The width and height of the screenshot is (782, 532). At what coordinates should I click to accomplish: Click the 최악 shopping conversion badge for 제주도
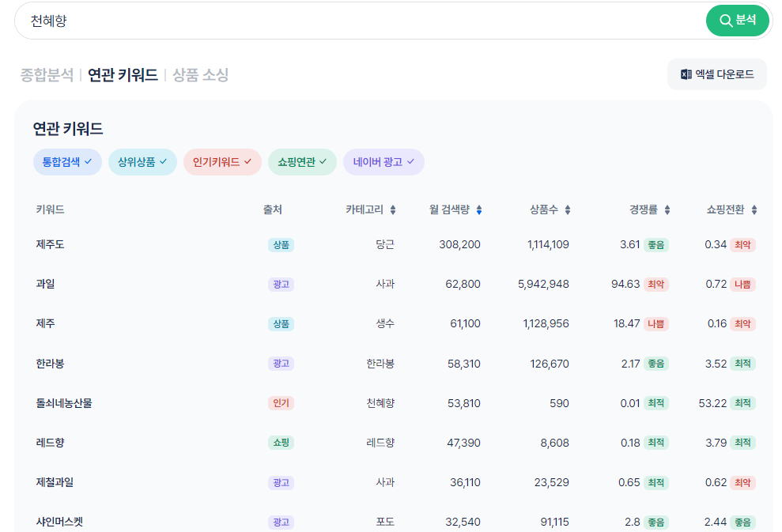tap(742, 245)
